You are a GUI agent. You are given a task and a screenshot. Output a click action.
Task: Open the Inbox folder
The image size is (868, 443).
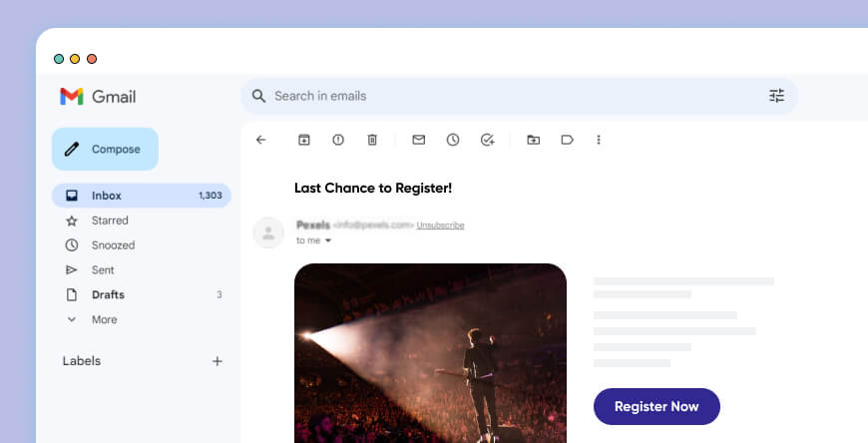142,196
